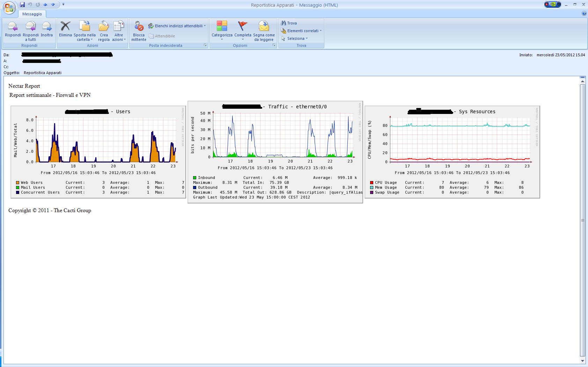
Task: Go to previous item with up arrow
Action: (x=45, y=5)
